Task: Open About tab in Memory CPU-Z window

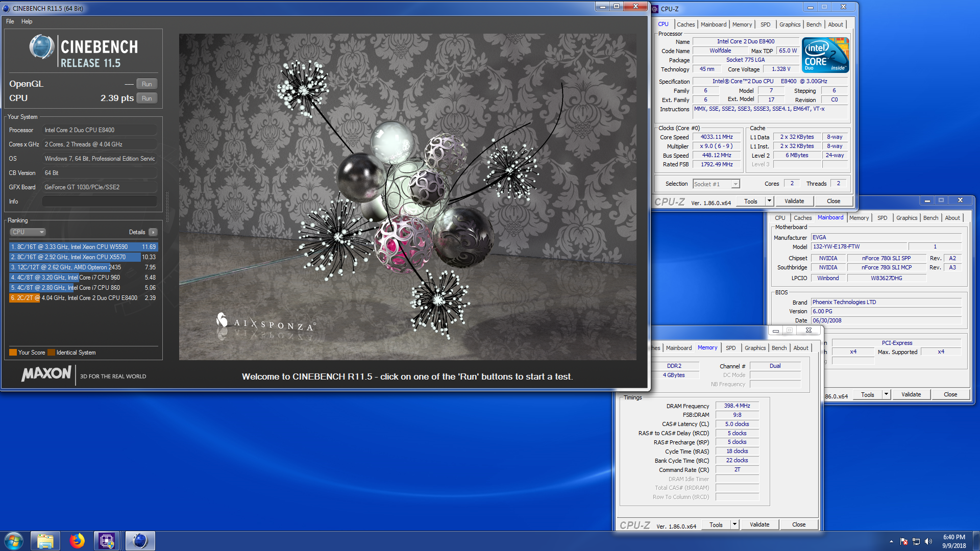Action: 801,348
